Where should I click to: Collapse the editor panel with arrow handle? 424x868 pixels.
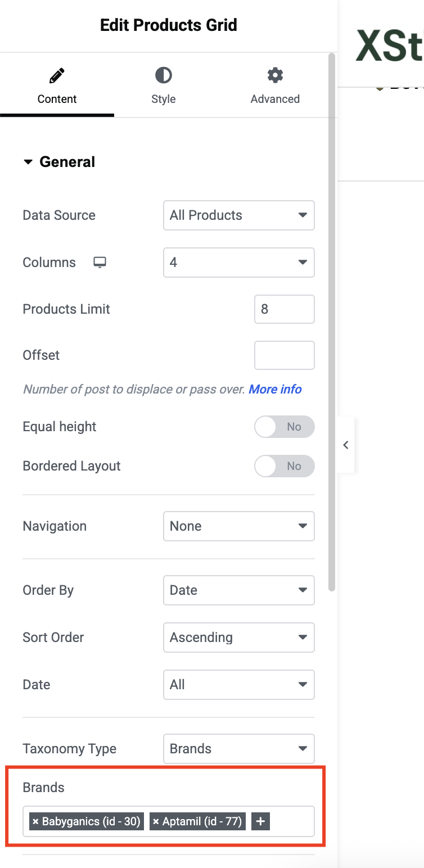[x=346, y=445]
